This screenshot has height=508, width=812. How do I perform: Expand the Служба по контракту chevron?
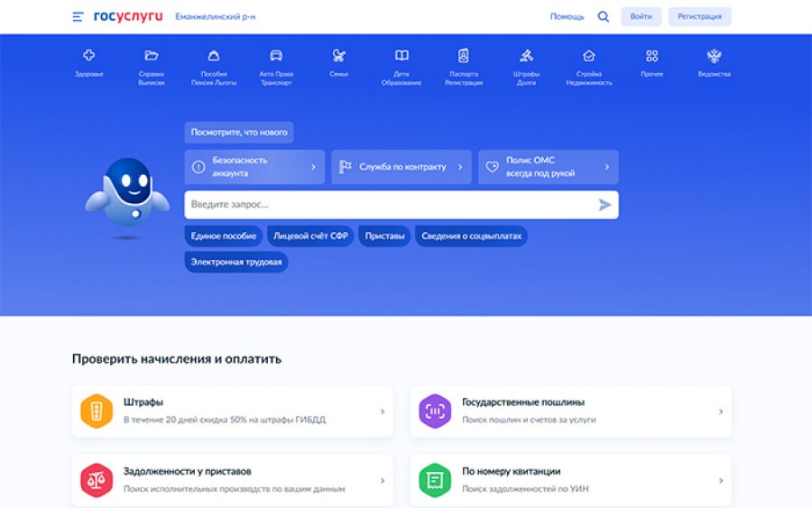tap(460, 167)
